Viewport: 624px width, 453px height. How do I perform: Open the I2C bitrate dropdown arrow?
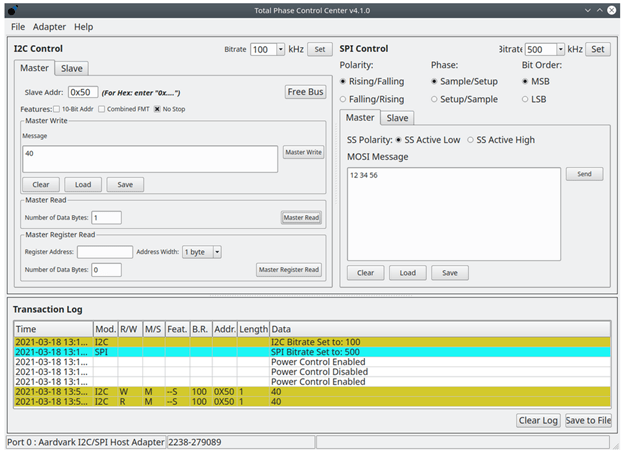point(281,49)
